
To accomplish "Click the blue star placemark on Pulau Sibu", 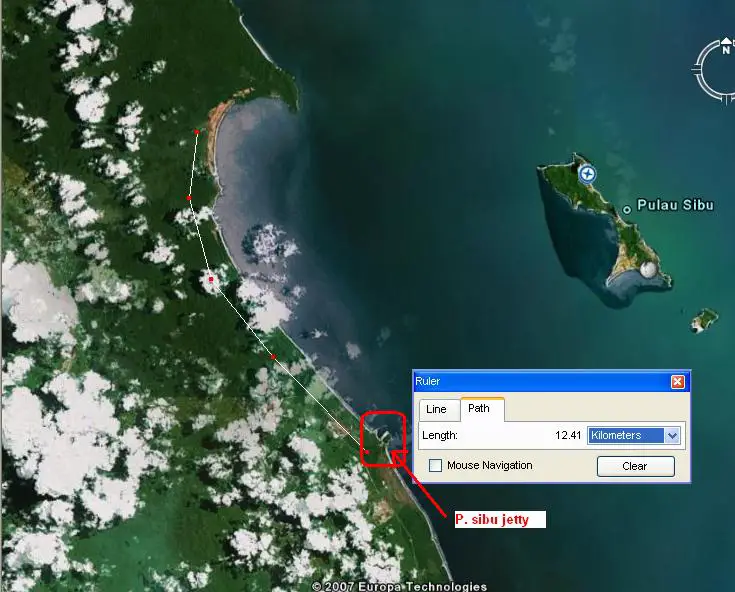I will click(x=587, y=174).
